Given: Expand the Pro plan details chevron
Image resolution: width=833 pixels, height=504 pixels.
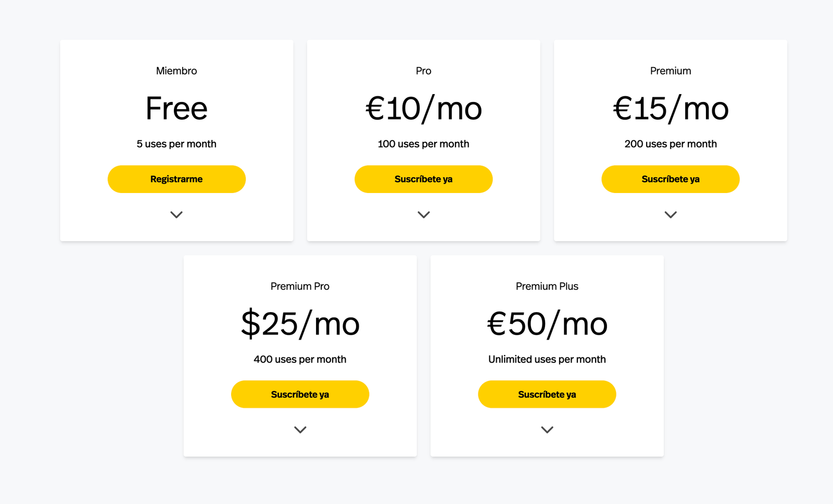Looking at the screenshot, I should pos(424,214).
